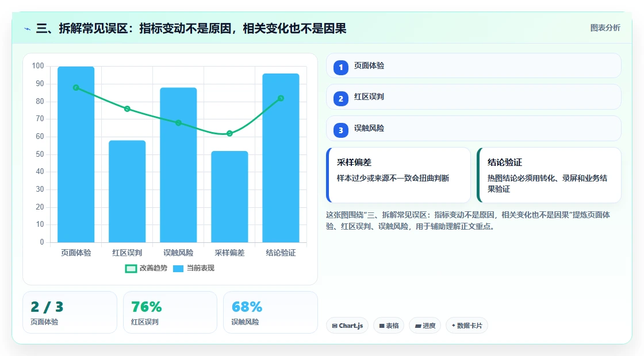This screenshot has height=356, width=644.
Task: Click the lightning icon beside the title
Action: click(28, 29)
